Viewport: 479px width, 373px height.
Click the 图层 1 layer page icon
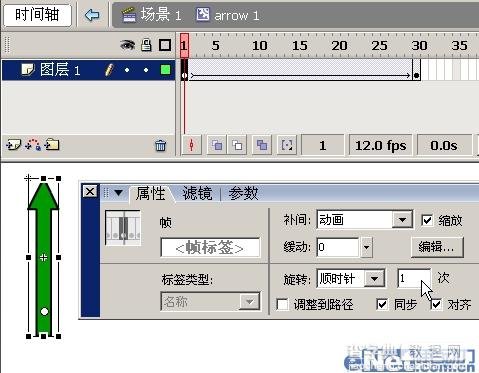pos(28,70)
